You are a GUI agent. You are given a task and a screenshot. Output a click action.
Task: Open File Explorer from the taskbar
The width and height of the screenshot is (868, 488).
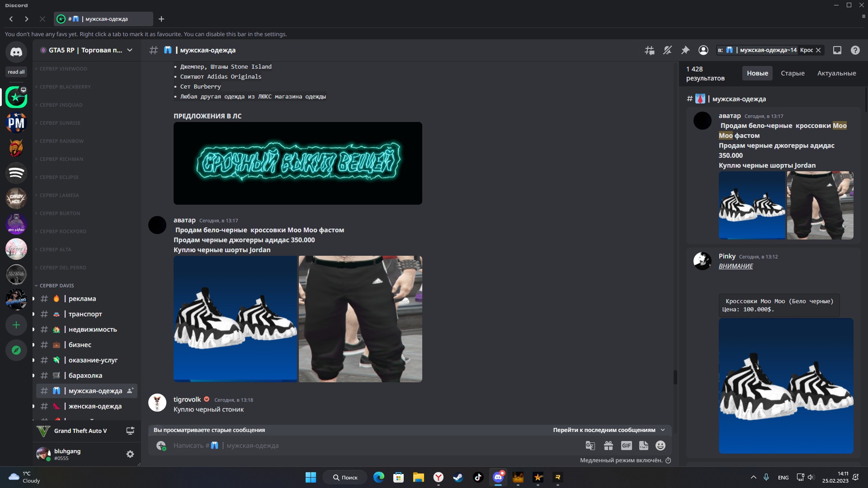pyautogui.click(x=418, y=477)
